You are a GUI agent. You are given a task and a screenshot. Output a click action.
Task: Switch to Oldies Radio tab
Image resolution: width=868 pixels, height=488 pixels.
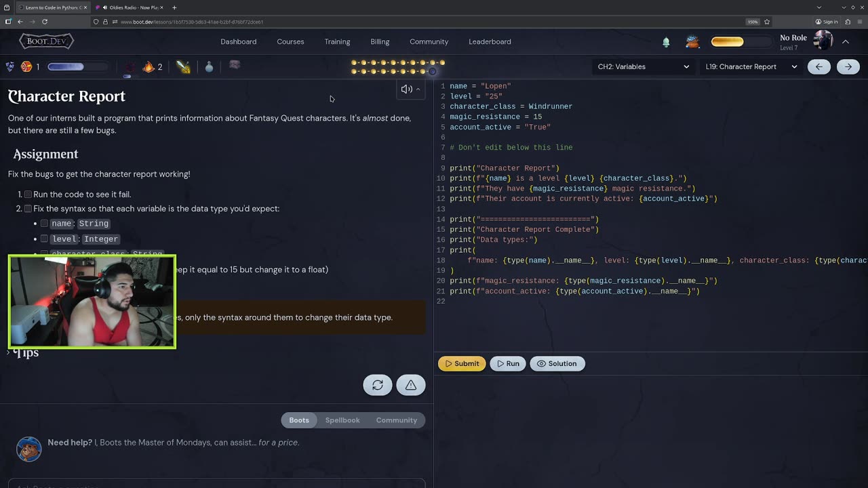(129, 7)
